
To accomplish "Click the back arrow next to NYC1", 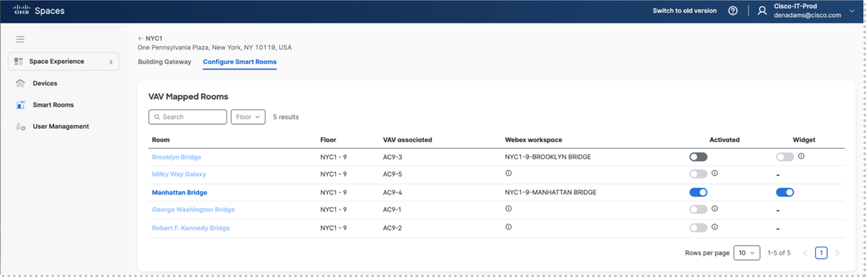I will pos(140,38).
